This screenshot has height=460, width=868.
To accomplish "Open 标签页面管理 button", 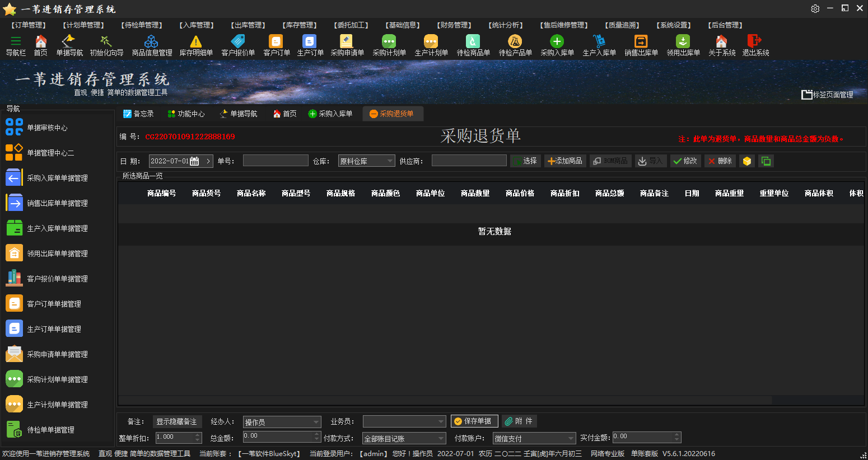I will pyautogui.click(x=827, y=95).
